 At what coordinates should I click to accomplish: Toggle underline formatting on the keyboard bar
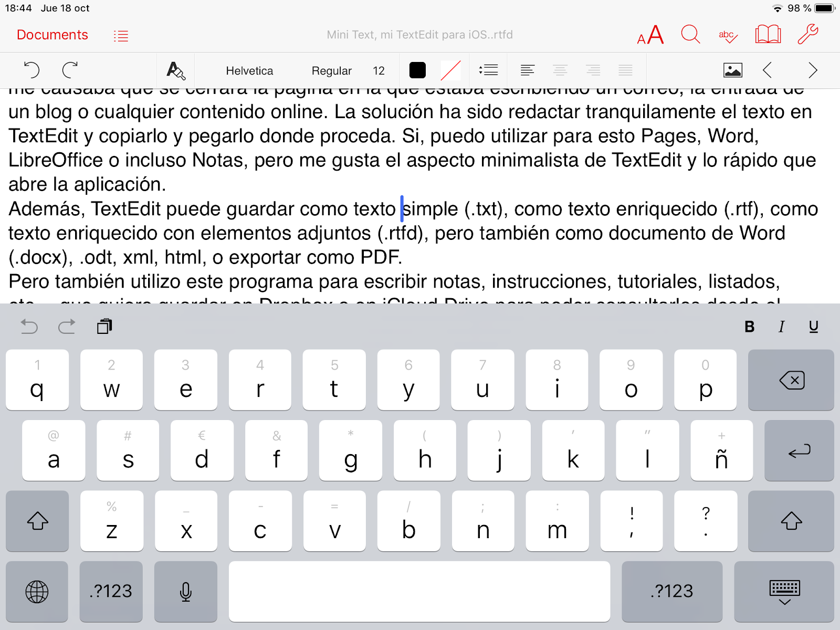814,327
